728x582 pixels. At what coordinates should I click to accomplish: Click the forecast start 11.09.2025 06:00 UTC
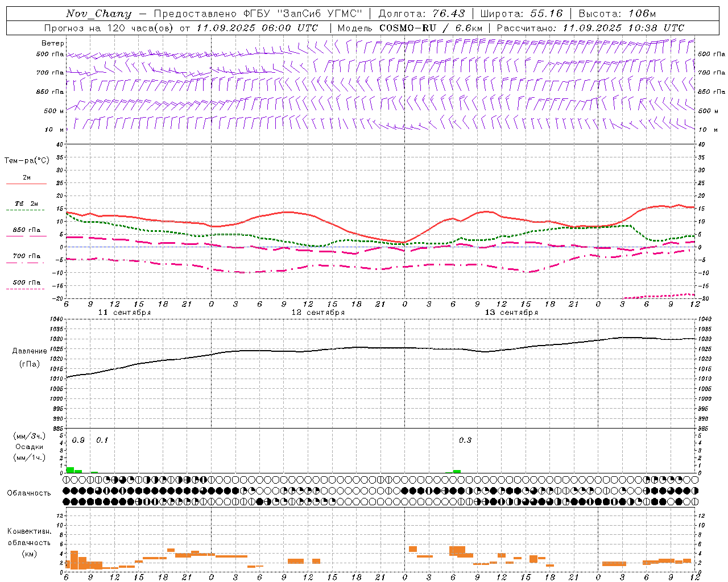coord(257,28)
